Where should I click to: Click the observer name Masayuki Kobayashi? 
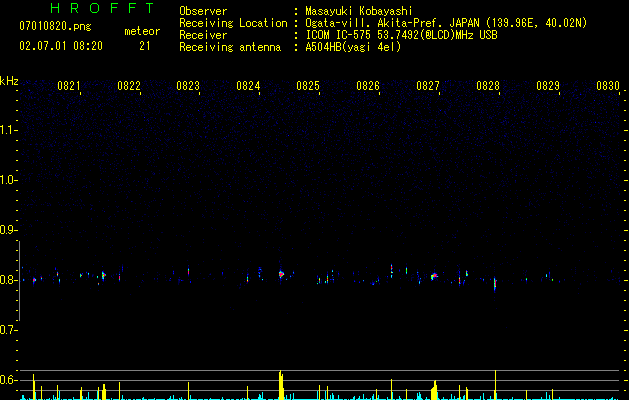[x=359, y=11]
